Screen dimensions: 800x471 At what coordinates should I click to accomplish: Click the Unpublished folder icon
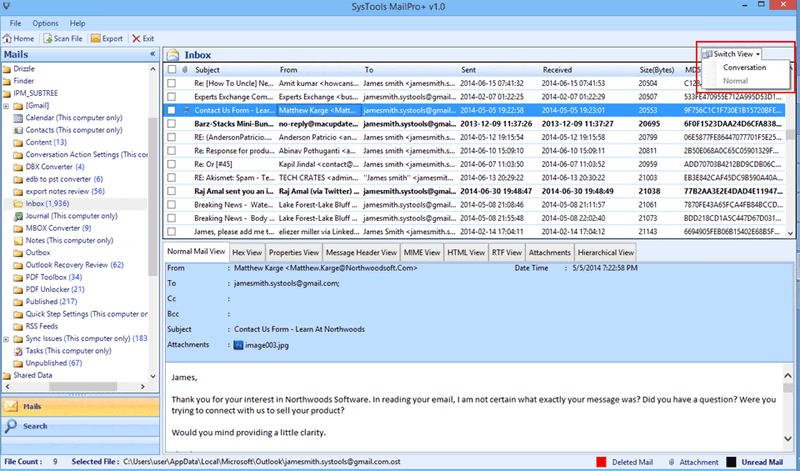[18, 363]
